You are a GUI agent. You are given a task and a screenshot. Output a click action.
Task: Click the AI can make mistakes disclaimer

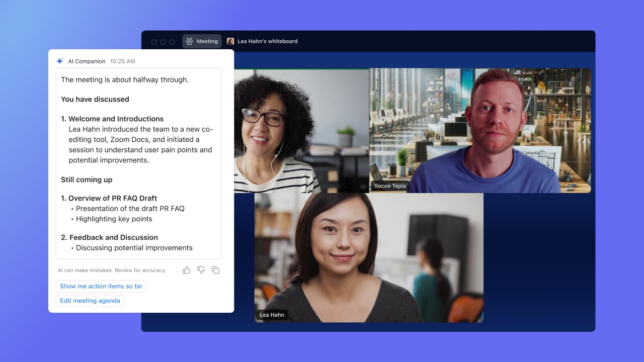click(112, 270)
